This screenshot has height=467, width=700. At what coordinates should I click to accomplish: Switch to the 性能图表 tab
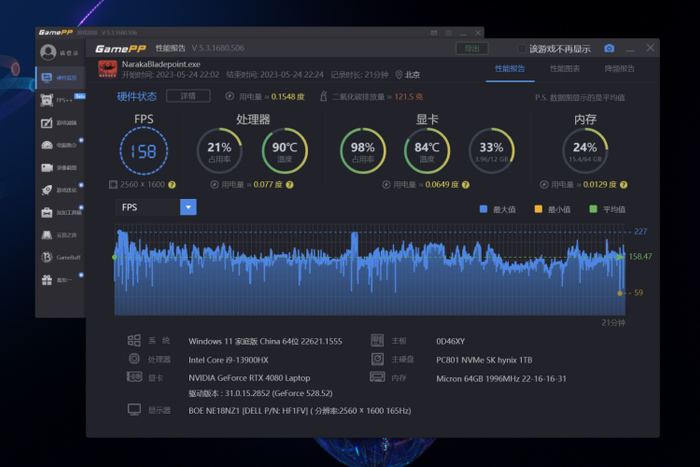(x=564, y=69)
